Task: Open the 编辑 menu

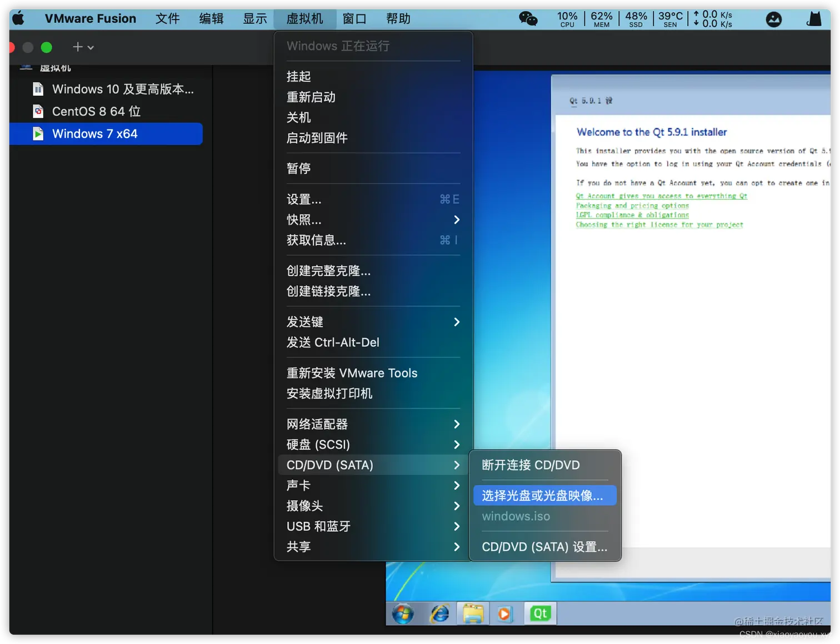Action: (x=211, y=19)
